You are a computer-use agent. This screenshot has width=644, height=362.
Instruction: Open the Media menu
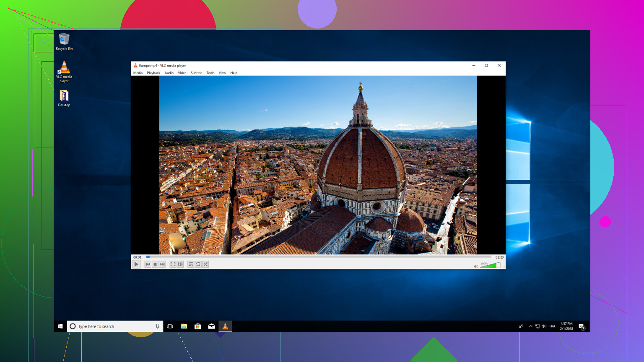coord(138,73)
